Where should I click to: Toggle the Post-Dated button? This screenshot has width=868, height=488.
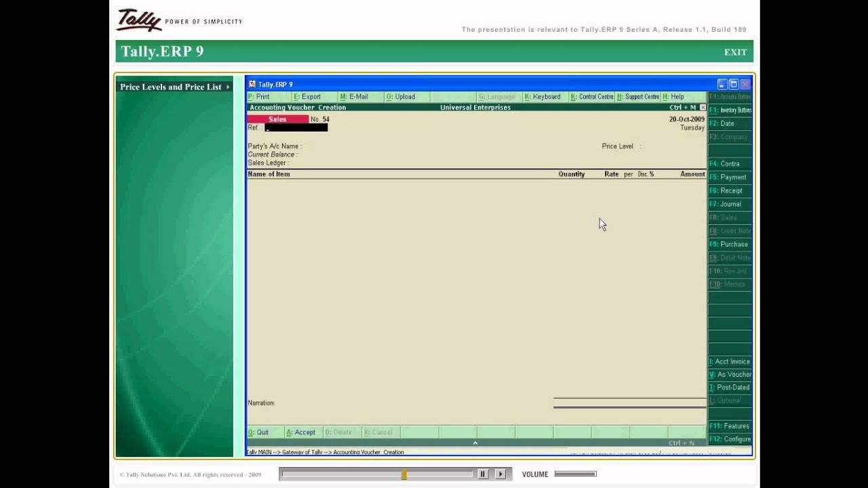click(x=730, y=387)
